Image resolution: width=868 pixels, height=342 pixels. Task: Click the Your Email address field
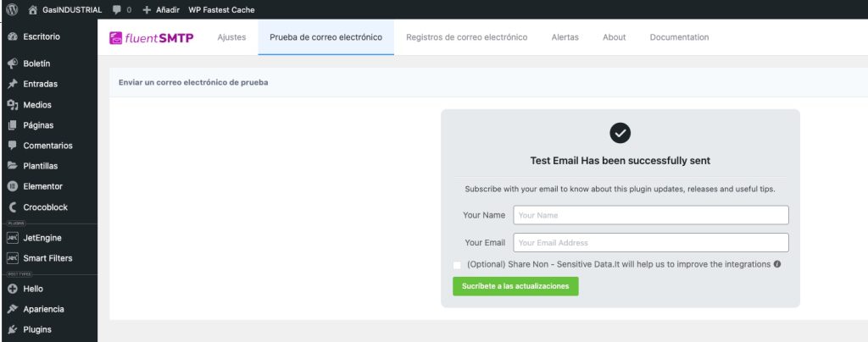pos(650,243)
